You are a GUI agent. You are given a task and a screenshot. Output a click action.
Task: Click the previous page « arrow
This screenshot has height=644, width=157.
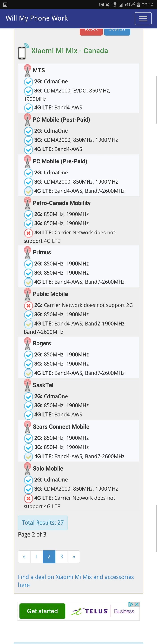[24, 556]
